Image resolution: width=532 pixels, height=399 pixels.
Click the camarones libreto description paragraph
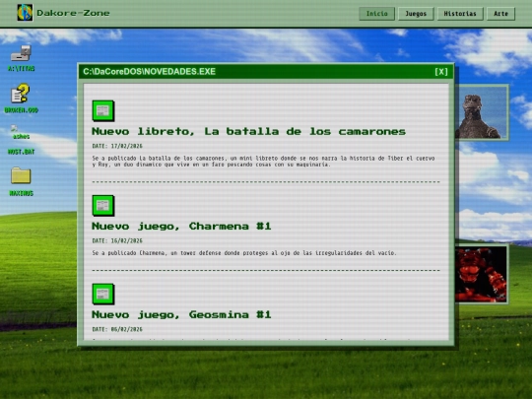point(263,162)
